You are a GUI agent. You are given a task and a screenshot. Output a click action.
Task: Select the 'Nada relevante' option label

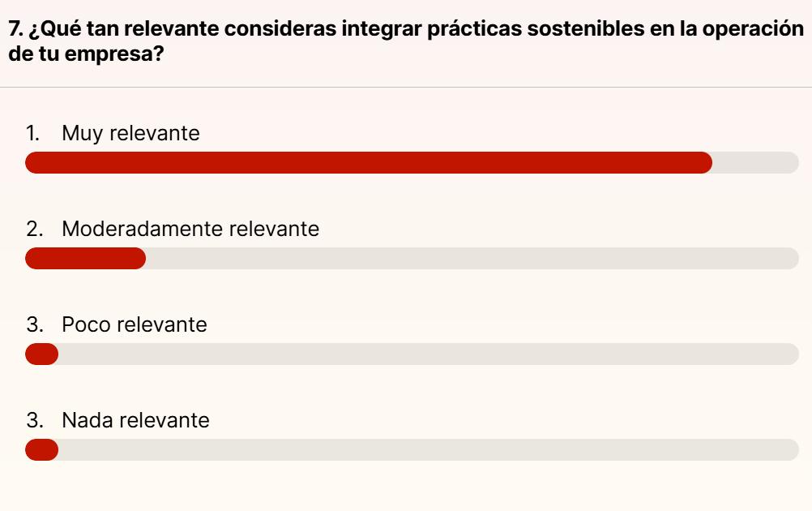(x=135, y=420)
